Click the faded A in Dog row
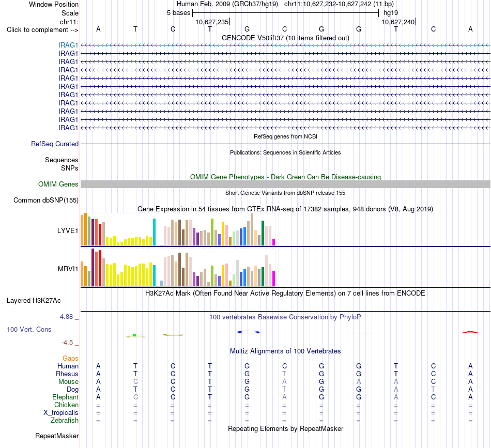491x448 pixels. (396, 390)
